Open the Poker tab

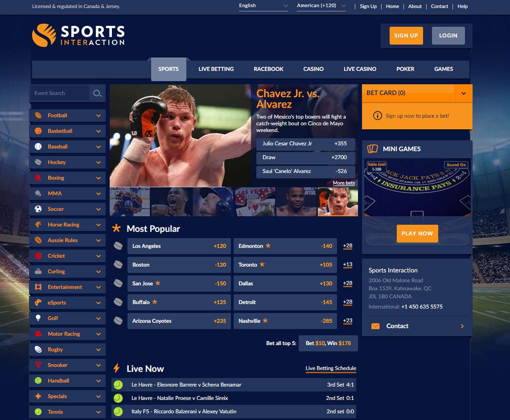coord(405,69)
